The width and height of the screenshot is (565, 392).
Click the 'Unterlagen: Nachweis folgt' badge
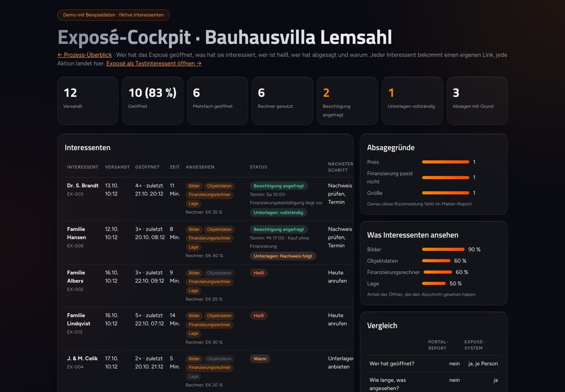(283, 256)
